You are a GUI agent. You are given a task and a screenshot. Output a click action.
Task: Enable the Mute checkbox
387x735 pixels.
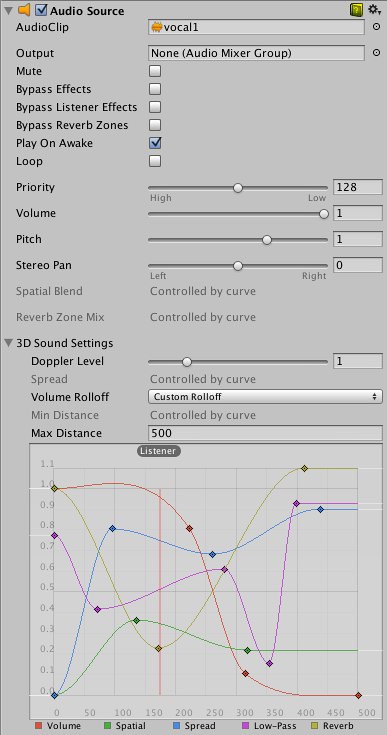coord(155,71)
